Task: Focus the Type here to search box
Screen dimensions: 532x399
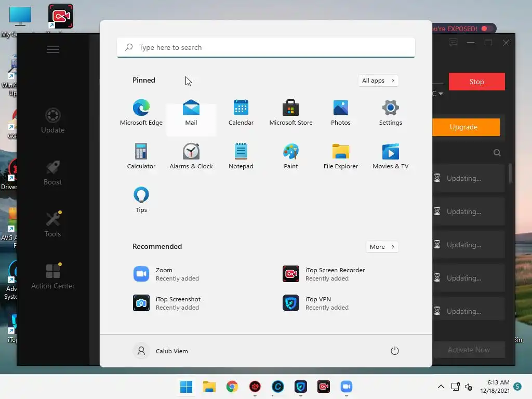Action: 266,47
